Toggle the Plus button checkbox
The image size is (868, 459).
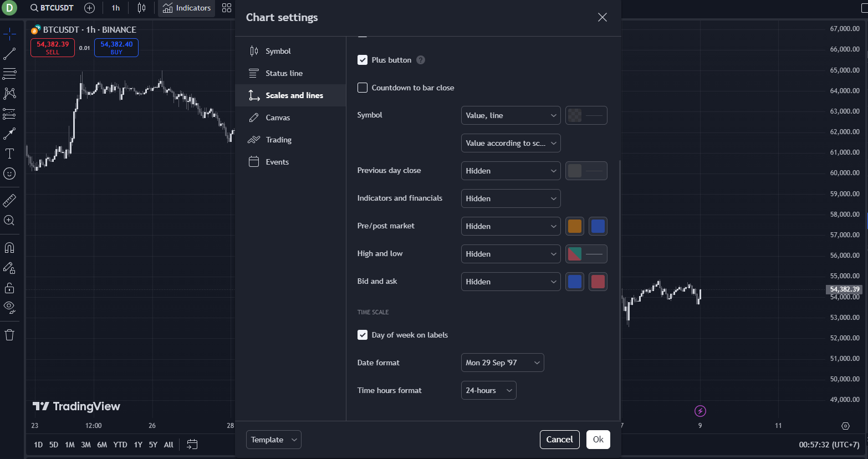(362, 60)
